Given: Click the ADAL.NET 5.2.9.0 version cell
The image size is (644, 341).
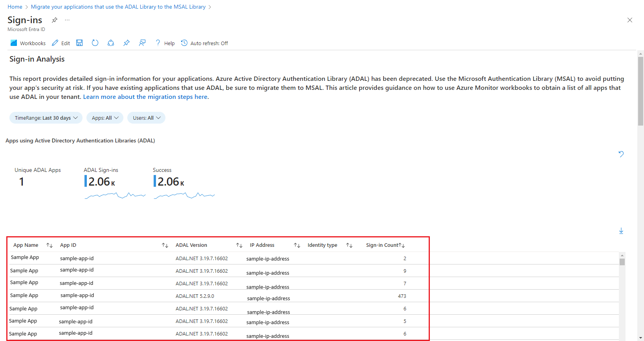Looking at the screenshot, I should pos(195,296).
